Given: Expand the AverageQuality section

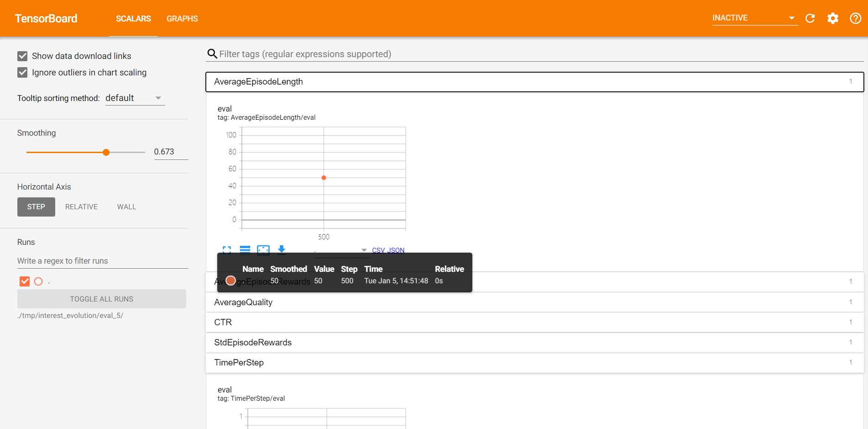Looking at the screenshot, I should (x=534, y=302).
